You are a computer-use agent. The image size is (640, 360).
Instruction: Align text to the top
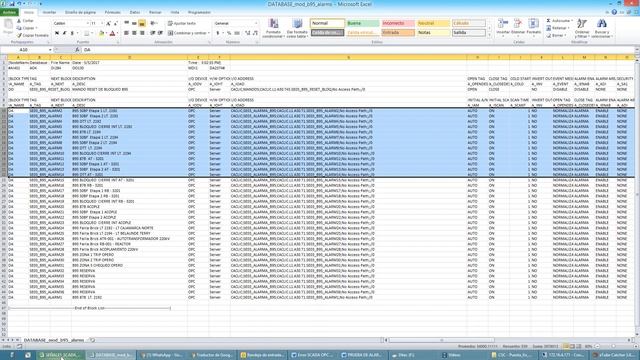[127, 23]
